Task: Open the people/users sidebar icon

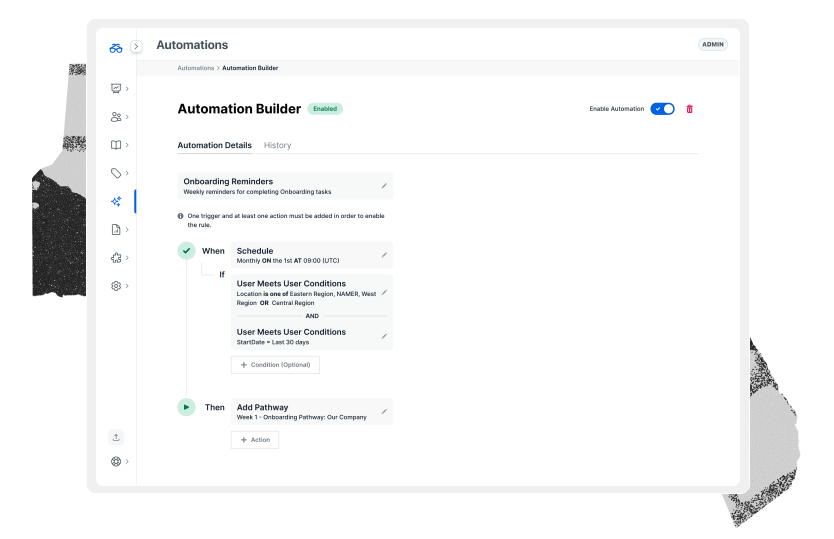Action: [x=116, y=117]
